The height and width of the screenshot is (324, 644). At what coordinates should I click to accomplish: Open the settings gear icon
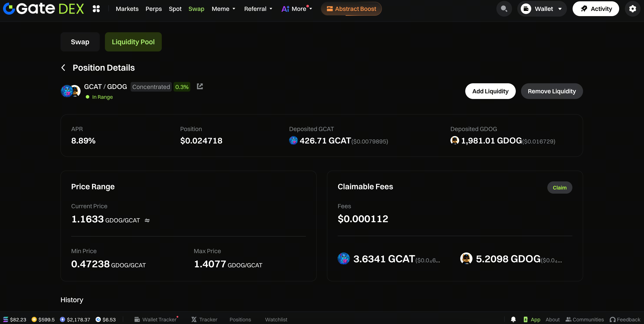click(632, 9)
